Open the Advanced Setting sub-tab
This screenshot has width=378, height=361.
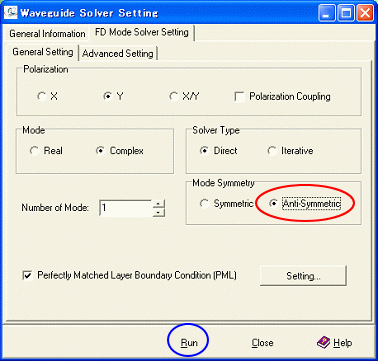(x=118, y=53)
